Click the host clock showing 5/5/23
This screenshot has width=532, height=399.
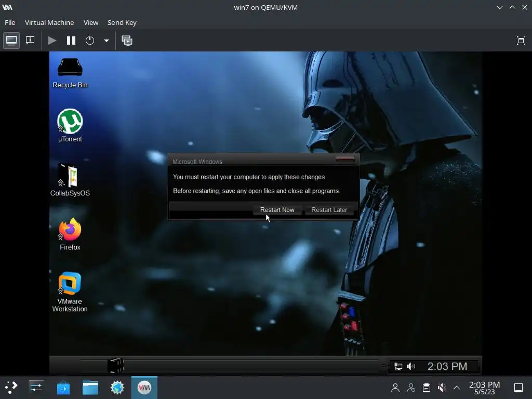point(484,388)
